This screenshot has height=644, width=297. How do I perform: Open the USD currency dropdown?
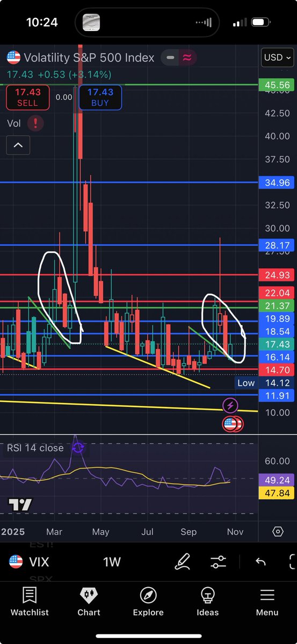coord(278,57)
